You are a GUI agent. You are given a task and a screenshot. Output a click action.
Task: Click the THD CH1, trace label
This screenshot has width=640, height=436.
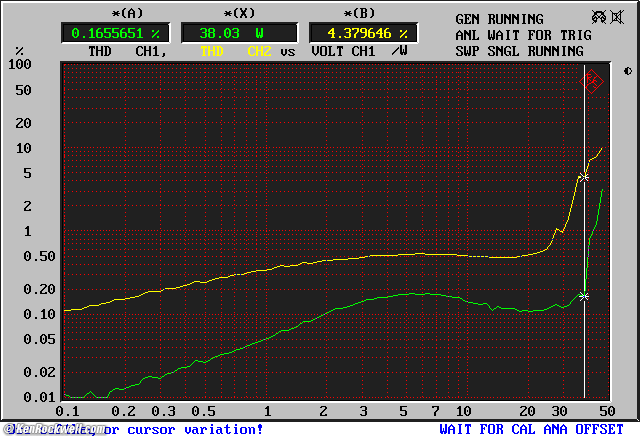pyautogui.click(x=128, y=51)
